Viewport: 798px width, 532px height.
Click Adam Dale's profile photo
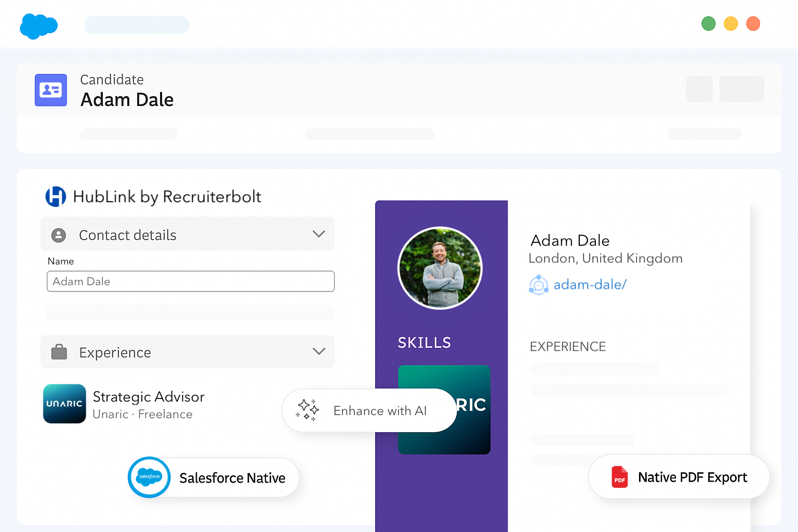coord(440,268)
